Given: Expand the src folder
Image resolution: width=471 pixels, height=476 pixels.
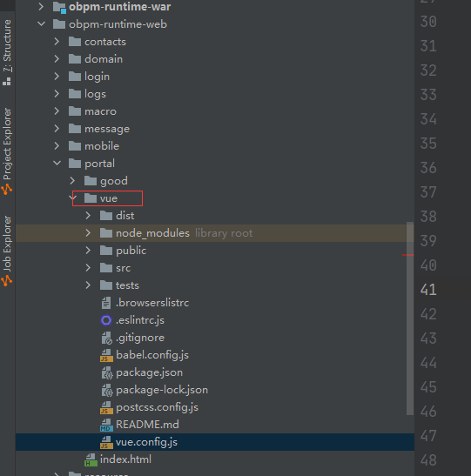Looking at the screenshot, I should click(88, 268).
